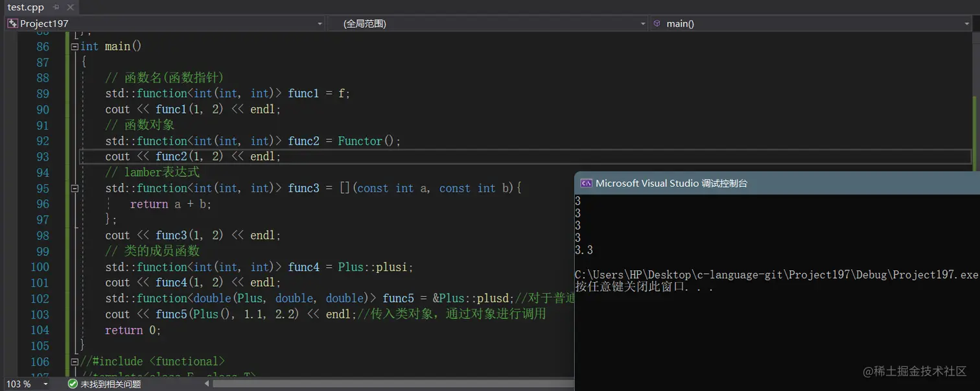Close the test.cpp tab
This screenshot has width=980, height=391.
coord(69,8)
